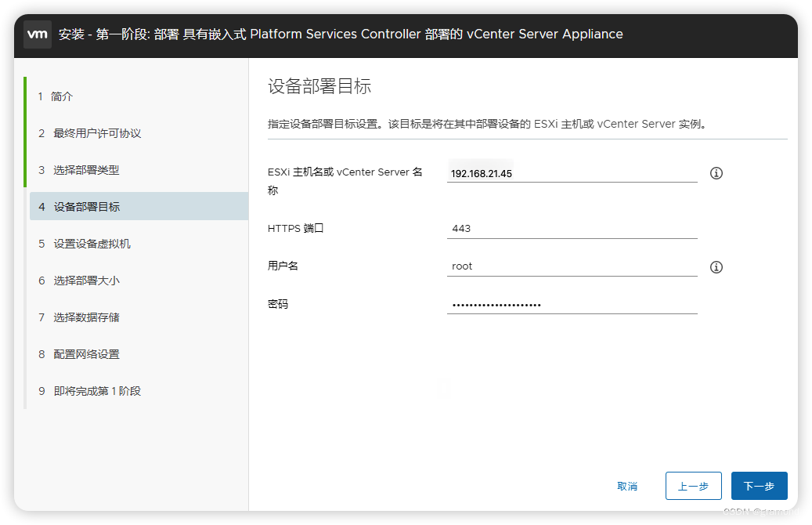This screenshot has height=525, width=812.
Task: Click the installer title text 安装 - 第一阶段
Action: [x=341, y=34]
